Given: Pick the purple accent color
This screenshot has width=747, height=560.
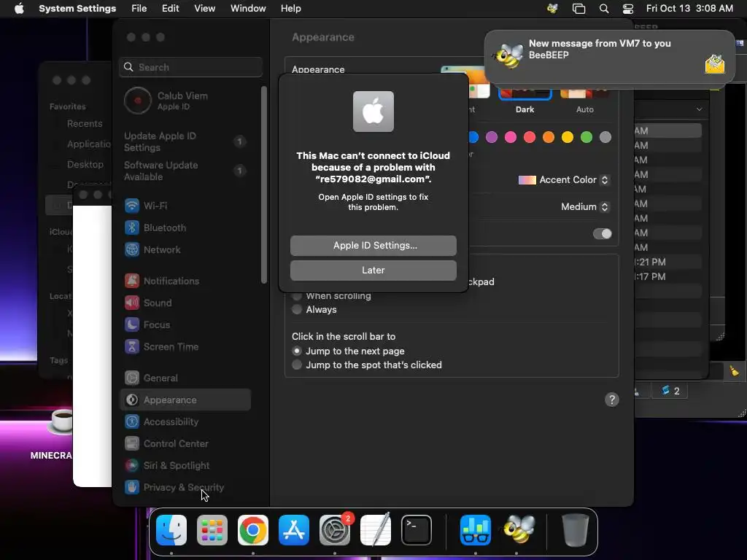Looking at the screenshot, I should click(x=492, y=137).
